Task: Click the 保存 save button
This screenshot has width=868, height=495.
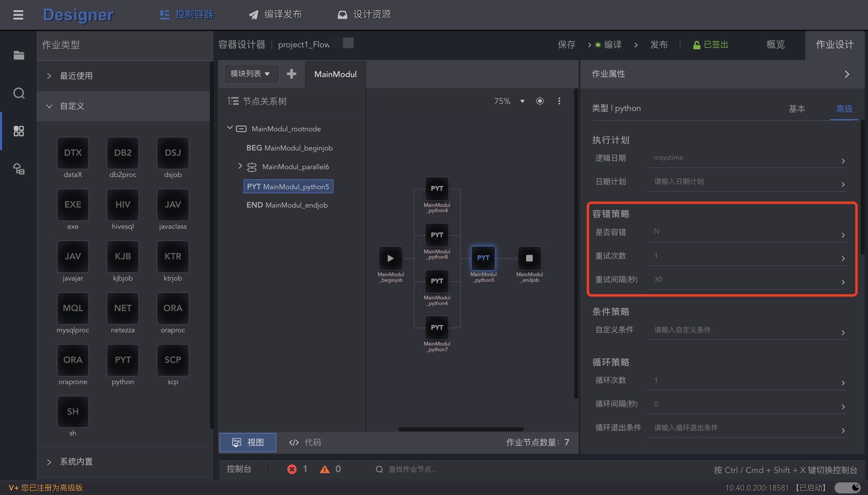Action: coord(566,45)
